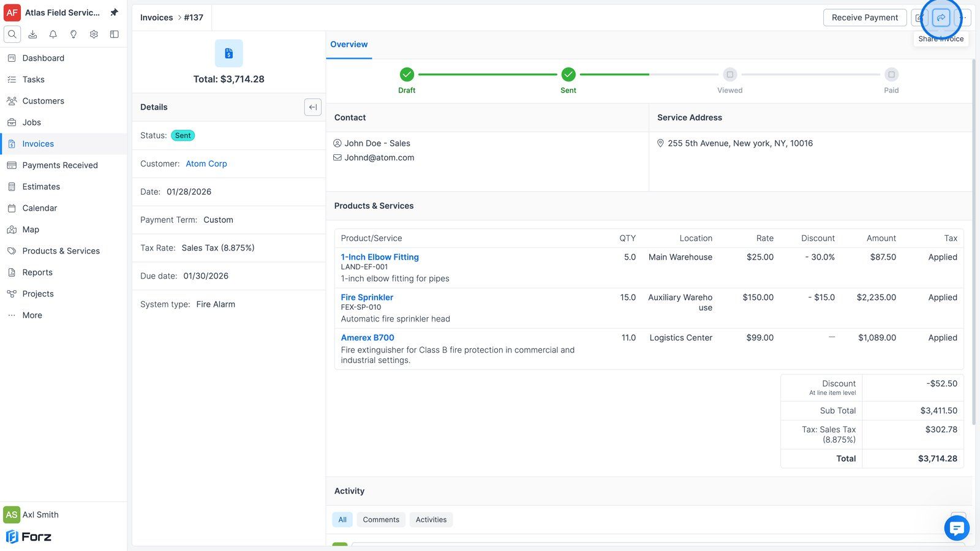This screenshot has width=980, height=551.
Task: Click Invoices in the breadcrumb
Action: click(x=157, y=18)
